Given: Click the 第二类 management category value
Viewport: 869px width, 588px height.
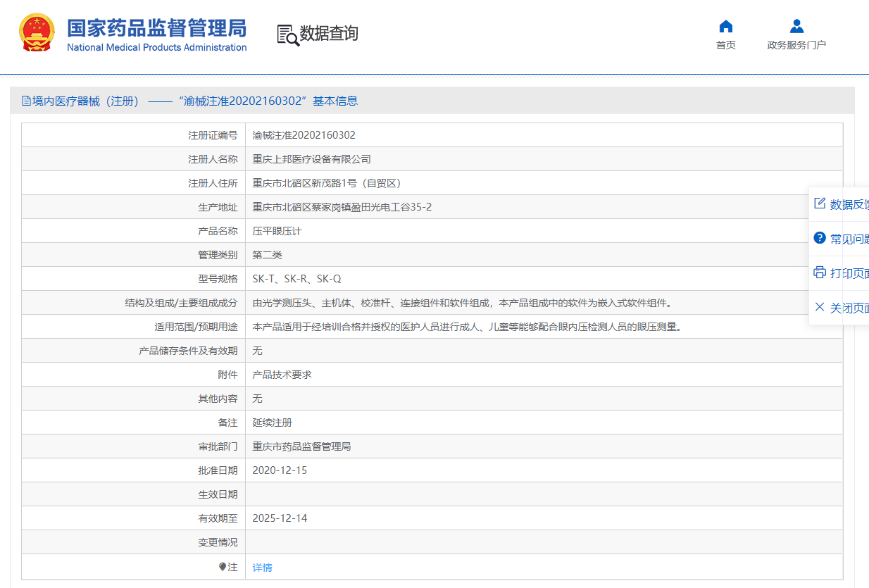Looking at the screenshot, I should (x=268, y=255).
